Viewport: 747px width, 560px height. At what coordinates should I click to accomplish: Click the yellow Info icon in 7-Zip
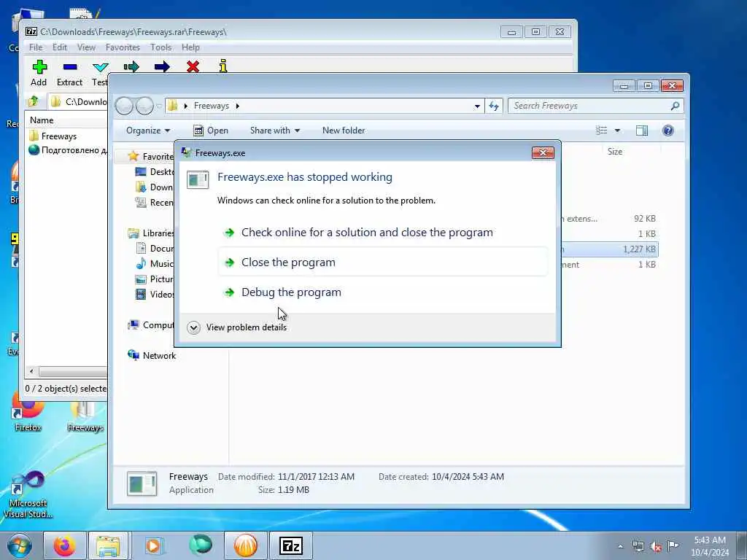223,66
